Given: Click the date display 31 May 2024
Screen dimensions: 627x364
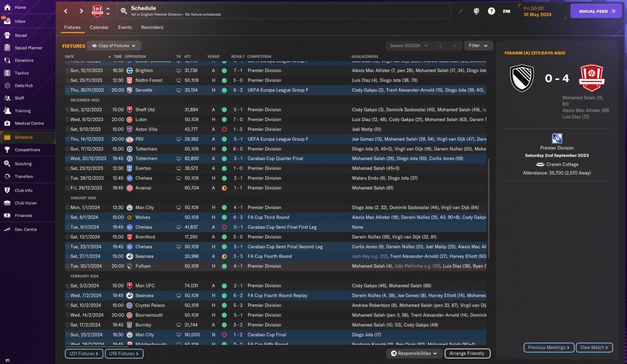Looking at the screenshot, I should pos(537,15).
